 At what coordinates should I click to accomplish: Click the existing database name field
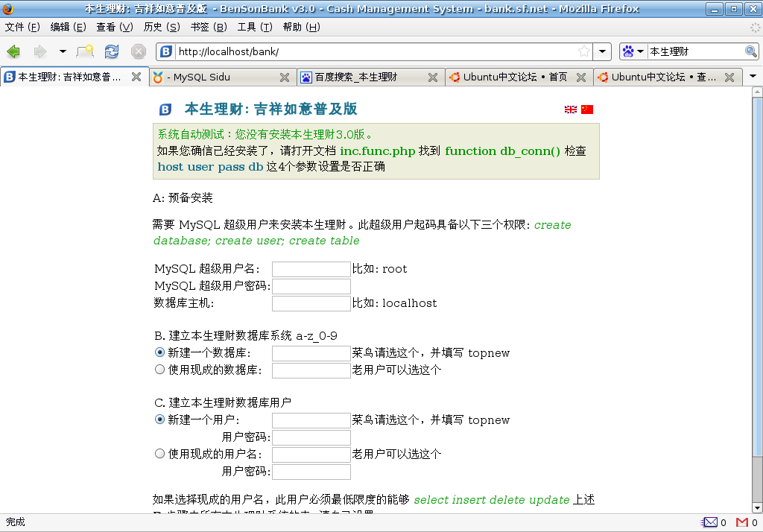click(x=311, y=370)
